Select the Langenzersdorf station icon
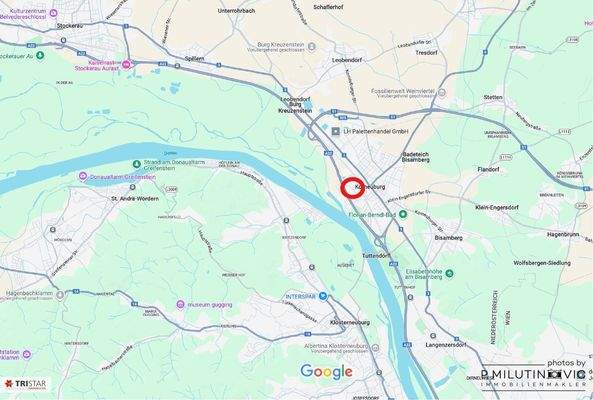Screen dimensions: 593x400 [x=433, y=336]
